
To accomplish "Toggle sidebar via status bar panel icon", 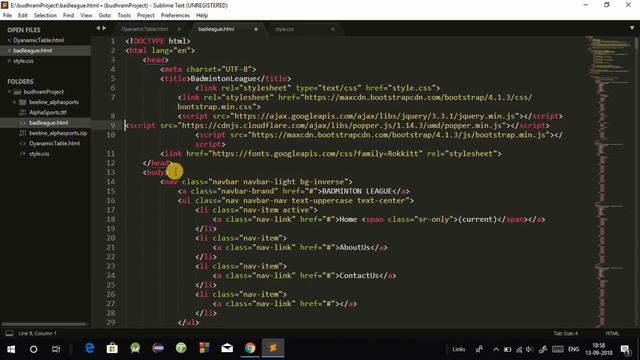I will (x=9, y=333).
